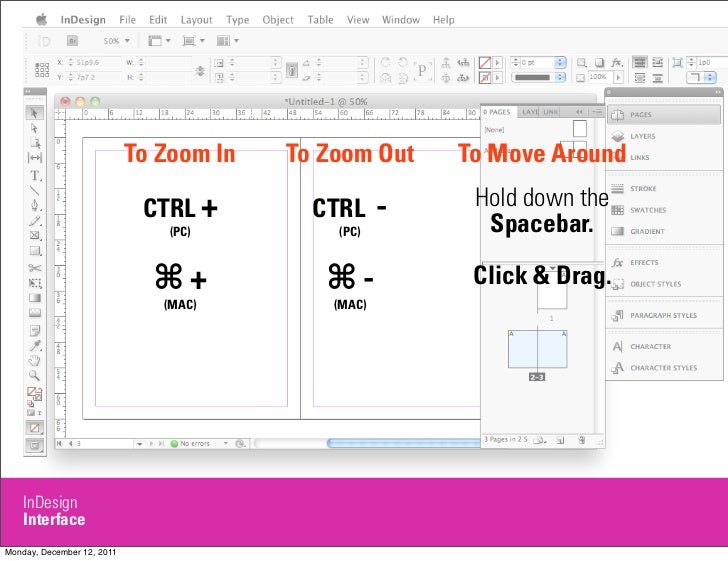This screenshot has width=728, height=561.
Task: Expand the opacity 100% arrow
Action: click(x=618, y=77)
